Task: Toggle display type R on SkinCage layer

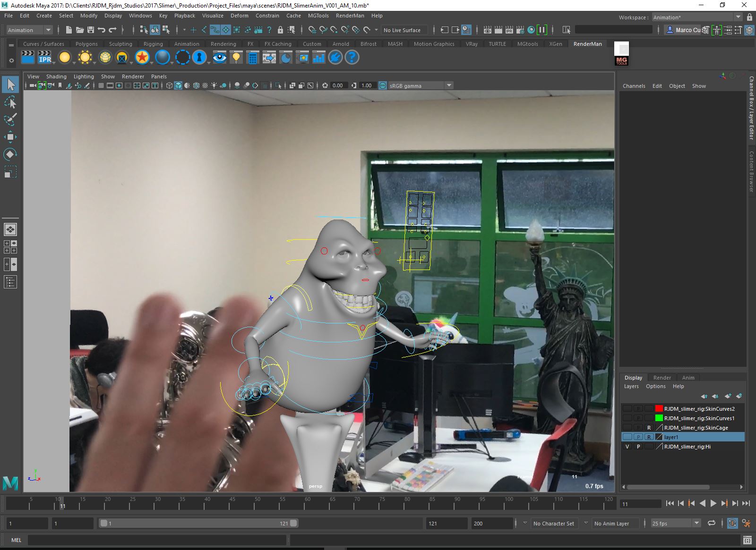Action: [649, 427]
